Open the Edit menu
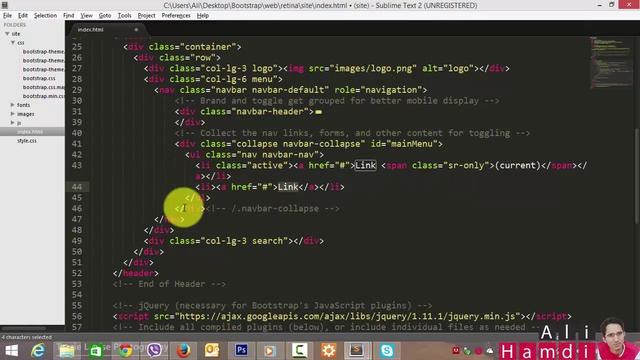 point(23,16)
